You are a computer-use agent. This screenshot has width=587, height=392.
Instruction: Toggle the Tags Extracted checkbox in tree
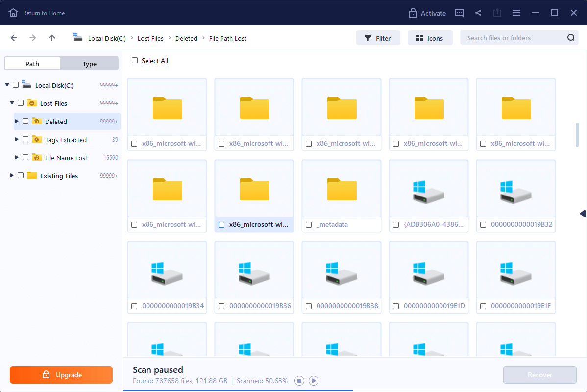pos(25,140)
